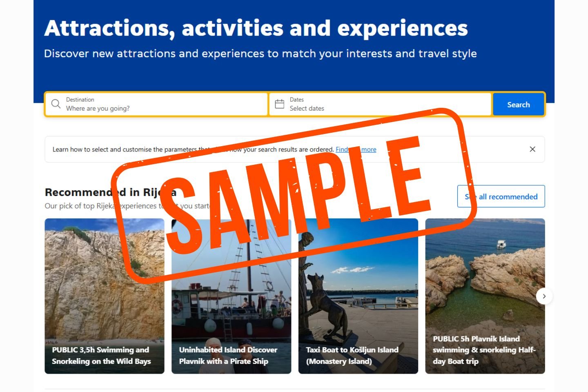This screenshot has width=588, height=392.
Task: Show next recommended experiences with carousel arrow
Action: 544,296
